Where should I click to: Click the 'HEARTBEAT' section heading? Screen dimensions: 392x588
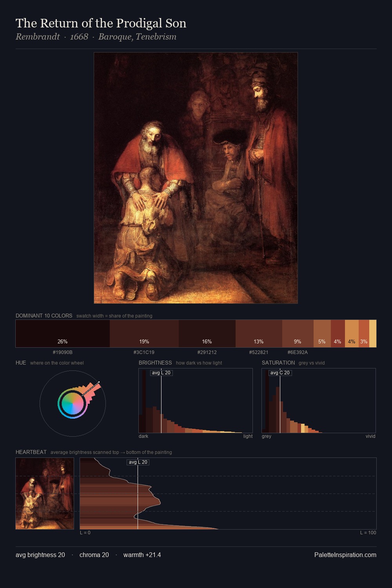tap(31, 452)
